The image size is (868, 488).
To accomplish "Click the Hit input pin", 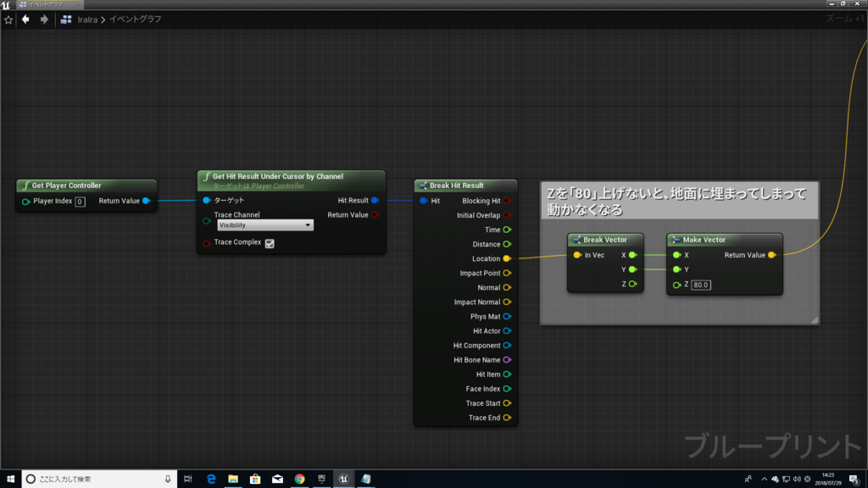I will pyautogui.click(x=424, y=201).
